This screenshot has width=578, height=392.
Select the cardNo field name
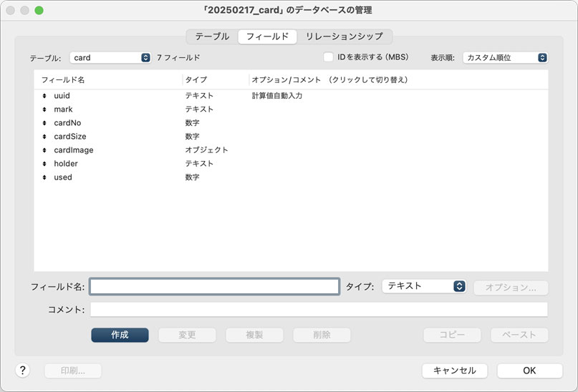point(67,123)
